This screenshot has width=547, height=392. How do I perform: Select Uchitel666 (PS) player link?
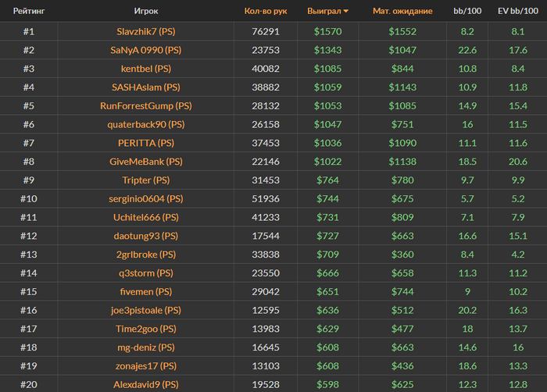pos(146,218)
